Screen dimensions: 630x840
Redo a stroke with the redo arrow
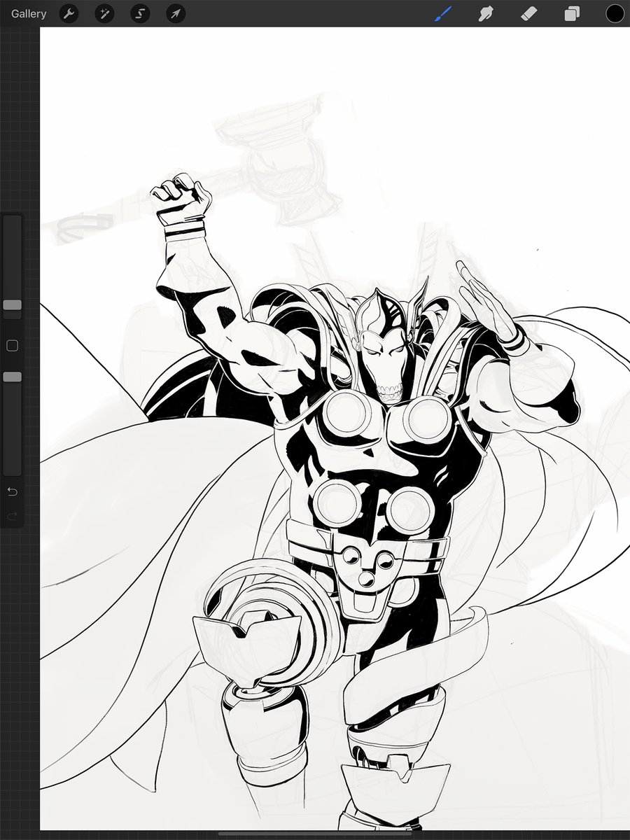click(11, 517)
